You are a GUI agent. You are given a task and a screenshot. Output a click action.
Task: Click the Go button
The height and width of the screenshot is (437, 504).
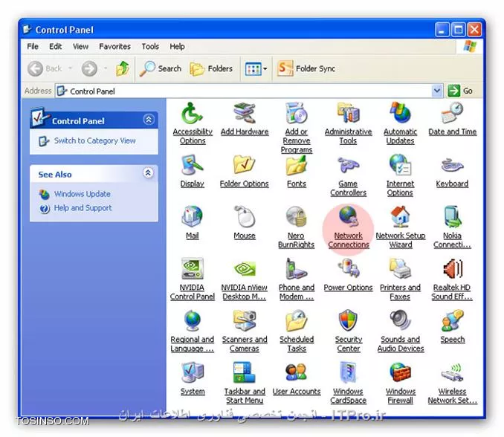pyautogui.click(x=460, y=91)
